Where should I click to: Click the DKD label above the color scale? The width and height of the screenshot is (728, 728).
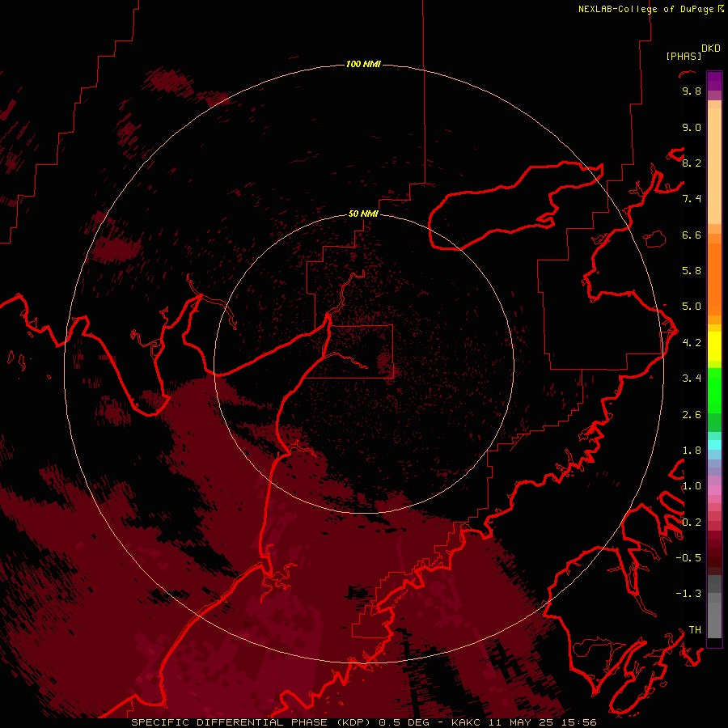[710, 49]
